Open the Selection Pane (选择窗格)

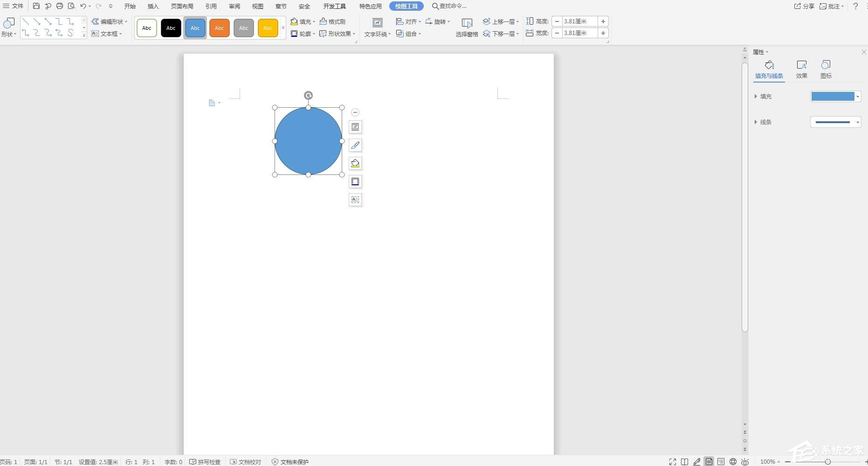(467, 28)
